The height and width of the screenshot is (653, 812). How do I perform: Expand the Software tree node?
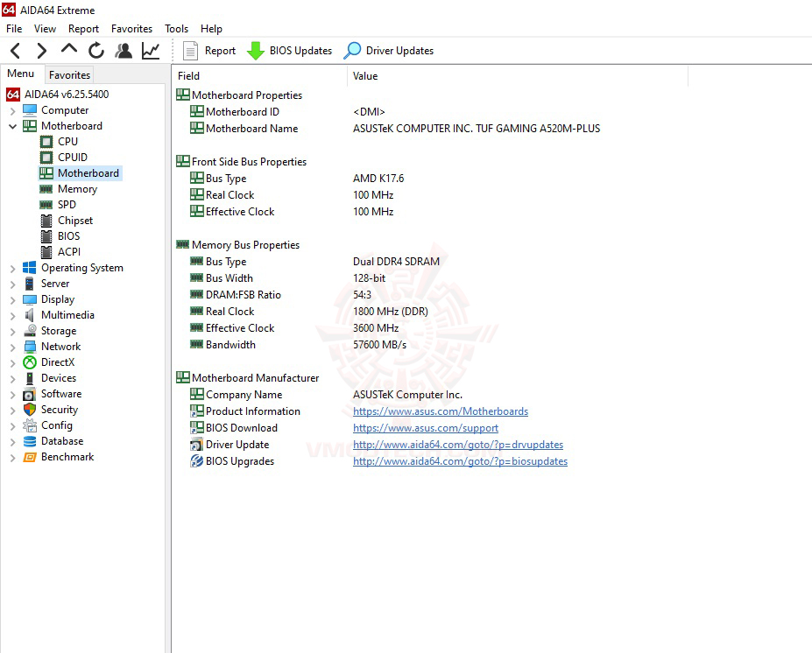(12, 394)
